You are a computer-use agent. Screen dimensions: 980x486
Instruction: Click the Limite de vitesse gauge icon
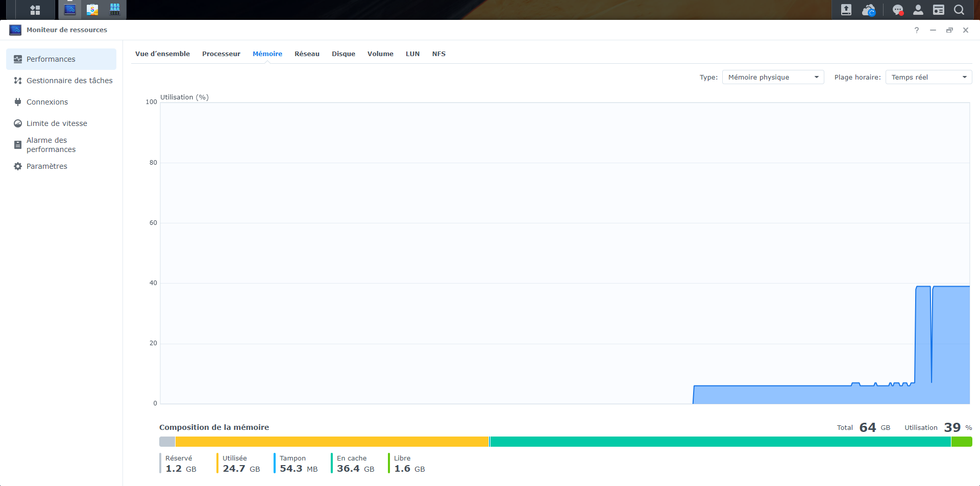click(x=18, y=123)
